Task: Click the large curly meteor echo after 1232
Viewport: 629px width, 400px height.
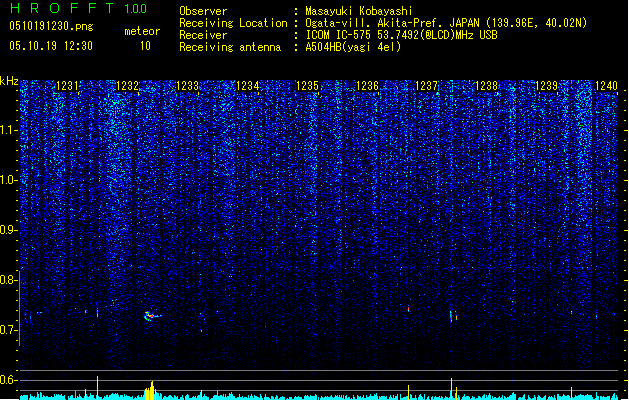Action: [152, 316]
